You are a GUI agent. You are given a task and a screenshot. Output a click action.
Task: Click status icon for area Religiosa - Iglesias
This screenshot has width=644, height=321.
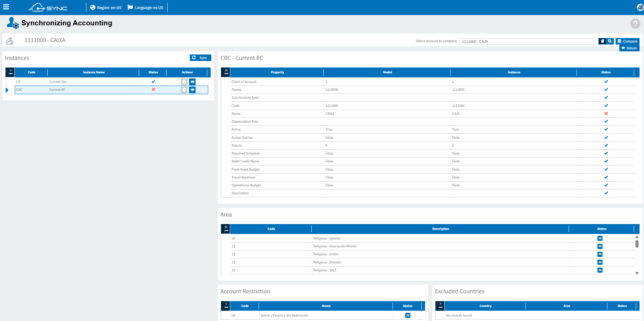pos(600,238)
